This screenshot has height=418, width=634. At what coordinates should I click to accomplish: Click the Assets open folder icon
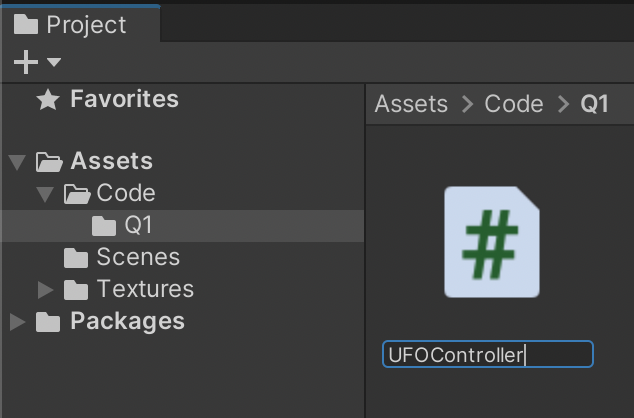click(x=48, y=162)
